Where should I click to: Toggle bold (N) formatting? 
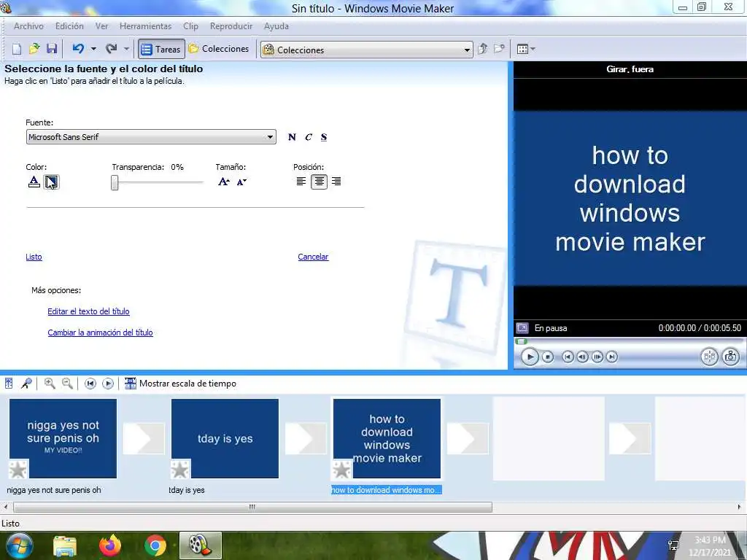(x=292, y=137)
